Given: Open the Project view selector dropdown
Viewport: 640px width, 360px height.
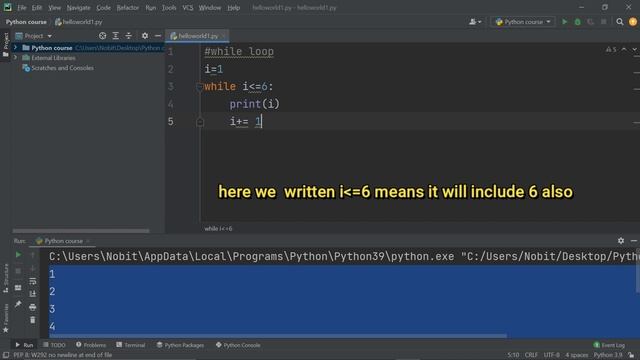Looking at the screenshot, I should (x=33, y=36).
